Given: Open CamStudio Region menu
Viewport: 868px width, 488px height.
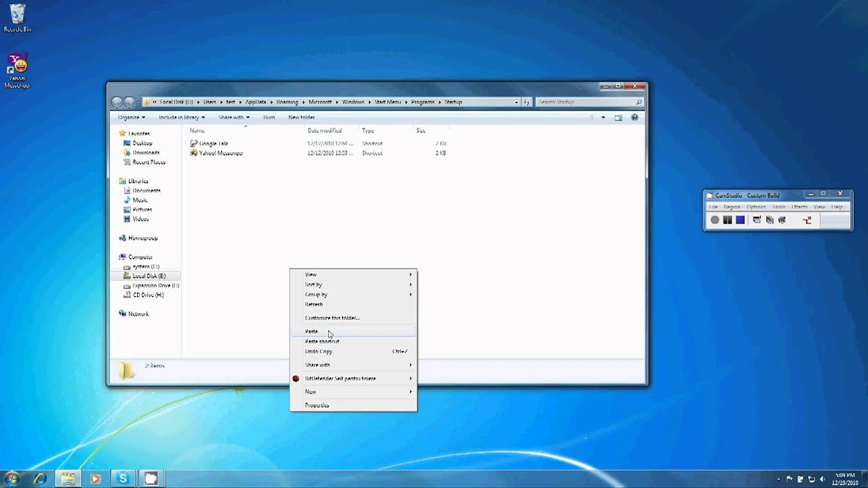Looking at the screenshot, I should pos(732,207).
